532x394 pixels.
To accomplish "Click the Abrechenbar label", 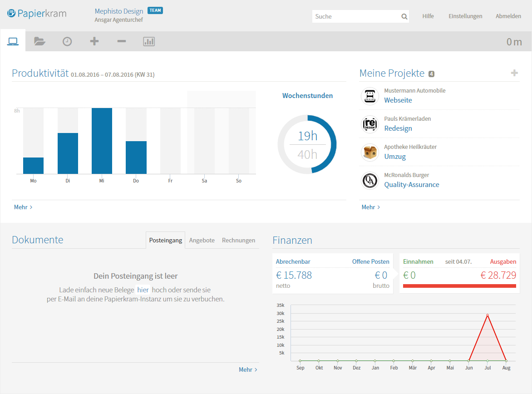I will [x=293, y=261].
